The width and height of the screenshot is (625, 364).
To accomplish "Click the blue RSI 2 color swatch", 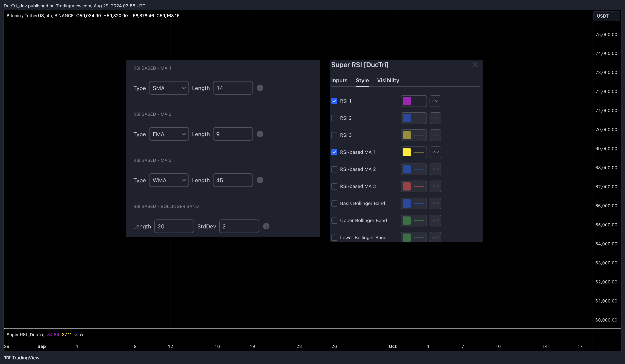I will point(406,118).
